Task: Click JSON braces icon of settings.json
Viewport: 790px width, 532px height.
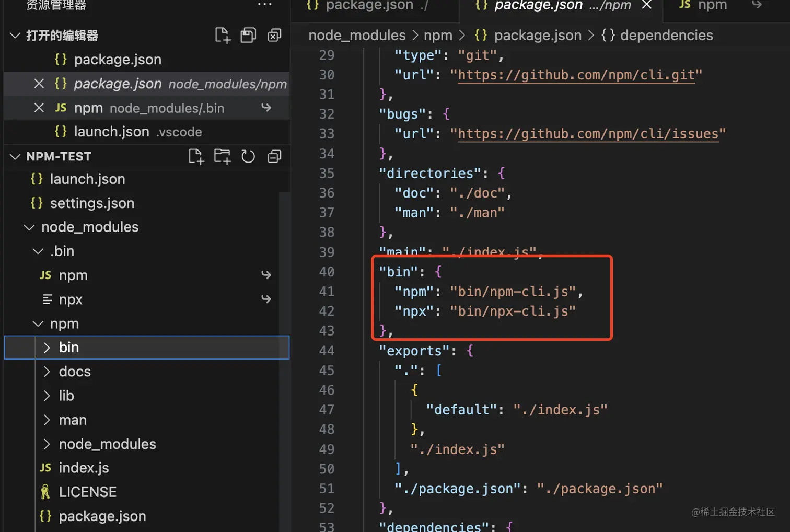Action: (37, 203)
